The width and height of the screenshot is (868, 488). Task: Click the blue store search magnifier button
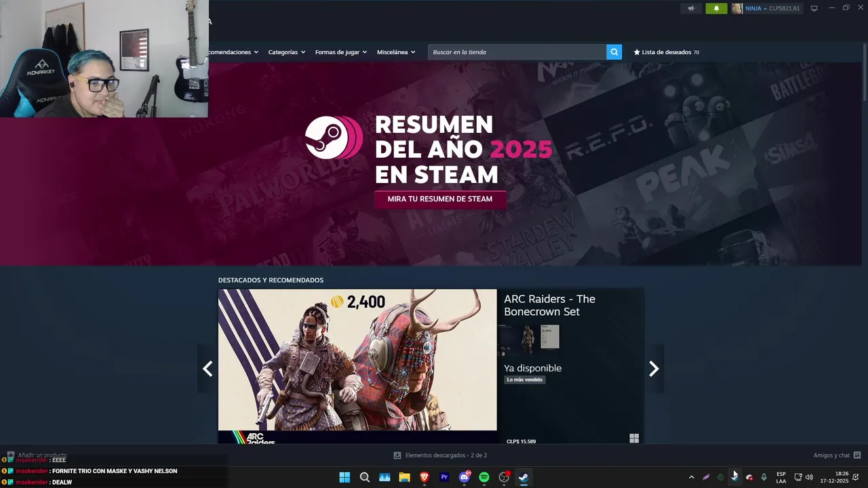(x=614, y=52)
